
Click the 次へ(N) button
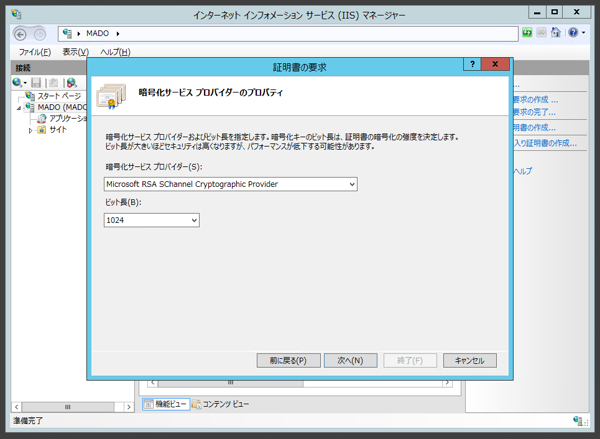351,361
